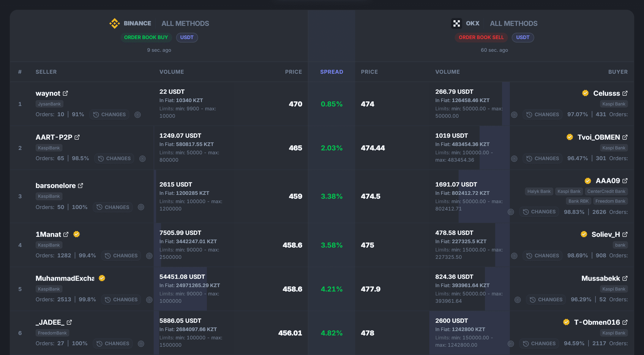Image resolution: width=644 pixels, height=355 pixels.
Task: View CHANGES history for Soliev_H
Action: [x=543, y=256]
